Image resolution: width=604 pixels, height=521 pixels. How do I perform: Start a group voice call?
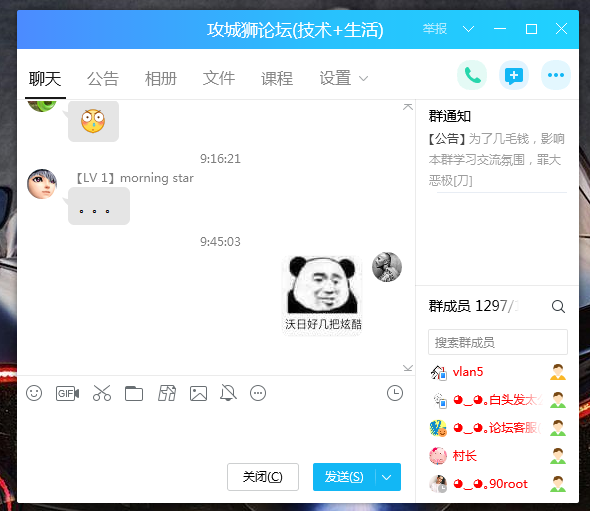coord(472,75)
